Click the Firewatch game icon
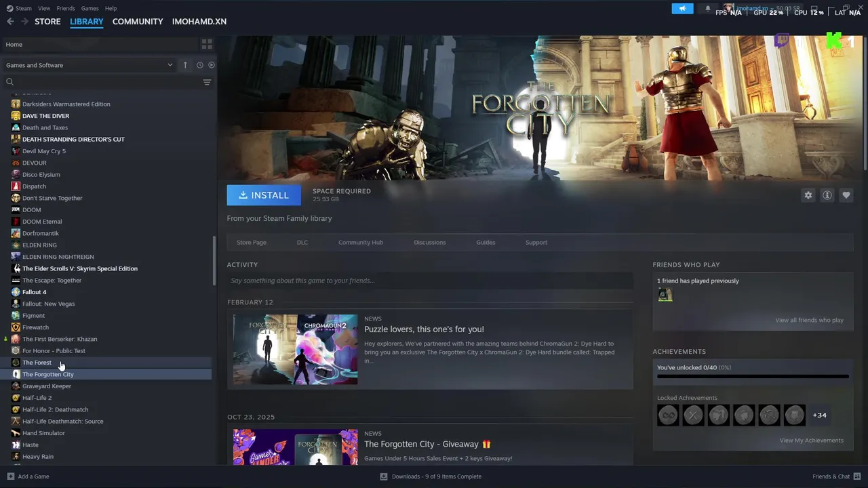Viewport: 868px width, 488px height. [x=16, y=327]
